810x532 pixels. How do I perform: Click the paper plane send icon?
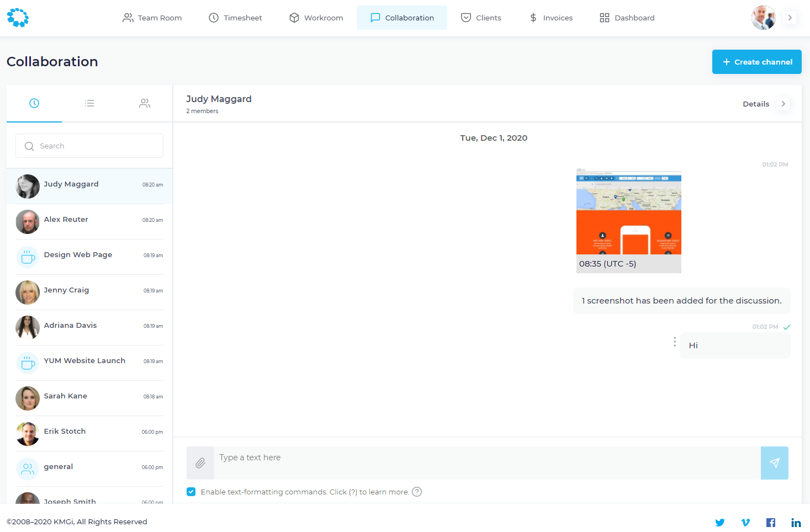(774, 463)
